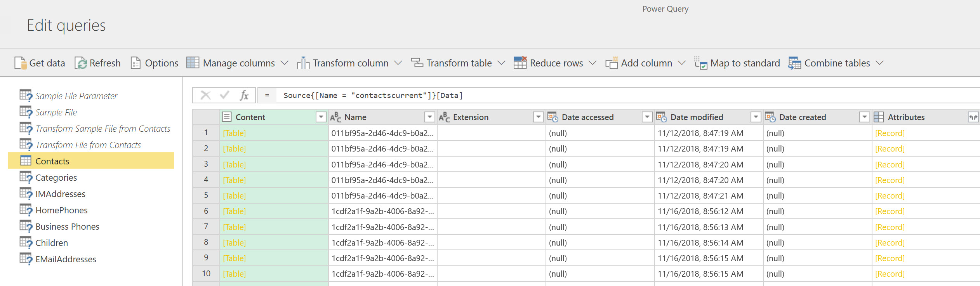Image resolution: width=980 pixels, height=286 pixels.
Task: Confirm formula with checkmark icon
Action: [224, 95]
